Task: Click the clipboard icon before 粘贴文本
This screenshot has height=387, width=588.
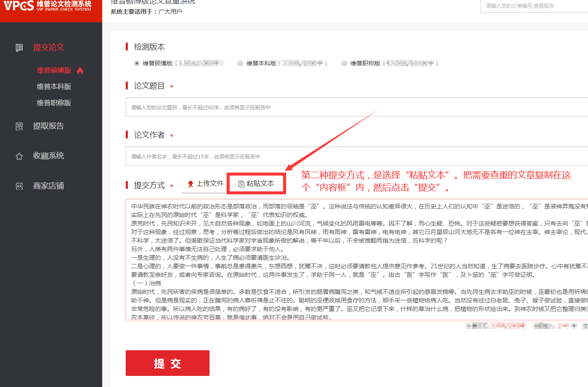Action: coord(241,184)
